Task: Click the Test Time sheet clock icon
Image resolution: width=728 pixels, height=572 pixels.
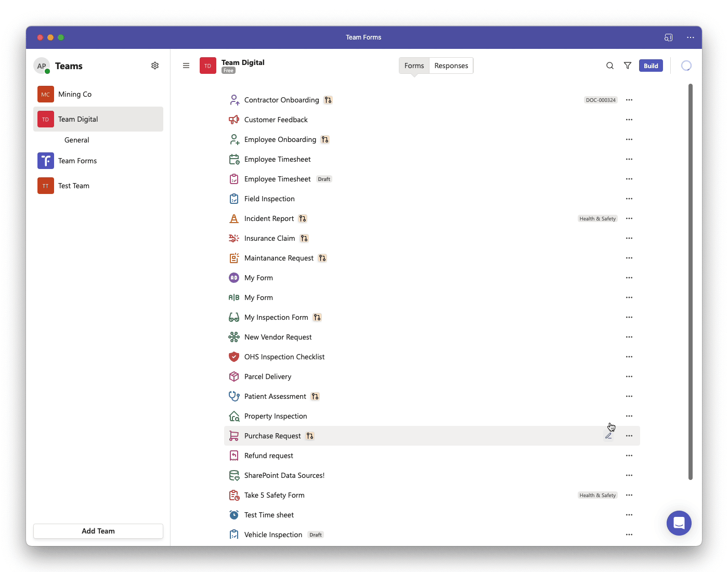Action: pos(234,515)
